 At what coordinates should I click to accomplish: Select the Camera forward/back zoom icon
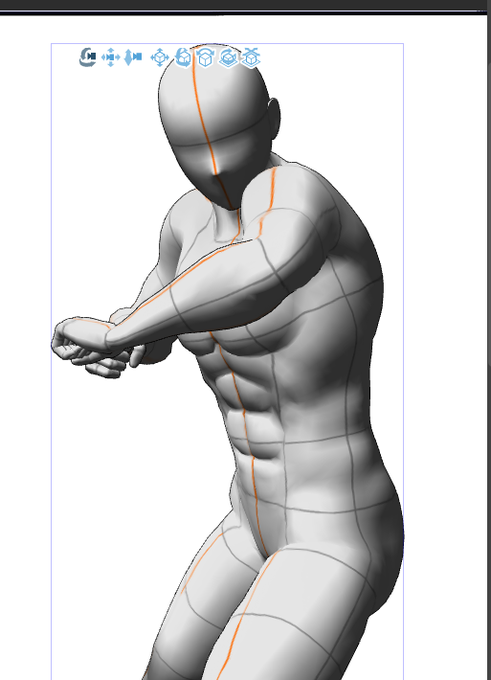[133, 57]
